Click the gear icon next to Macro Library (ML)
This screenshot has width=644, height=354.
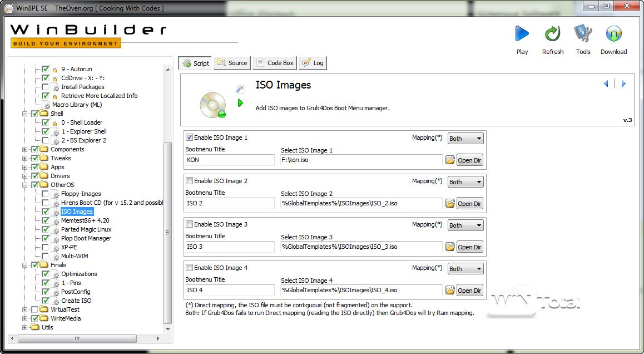point(46,105)
